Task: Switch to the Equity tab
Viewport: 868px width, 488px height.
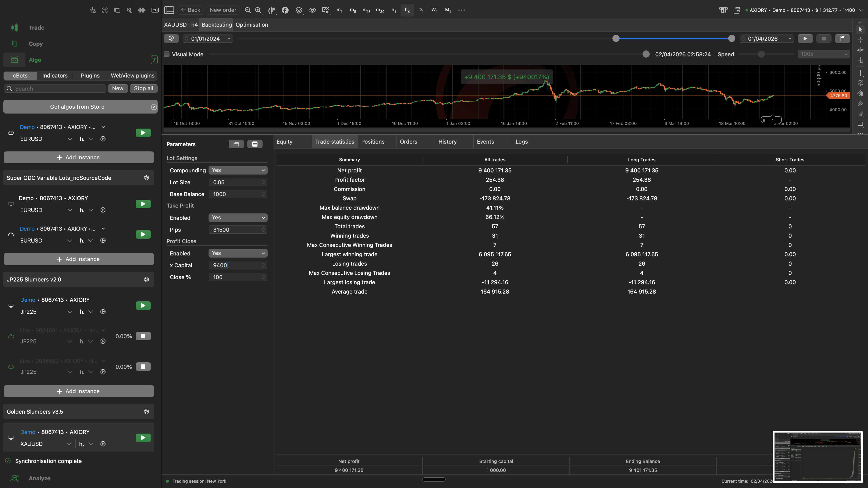Action: 284,142
